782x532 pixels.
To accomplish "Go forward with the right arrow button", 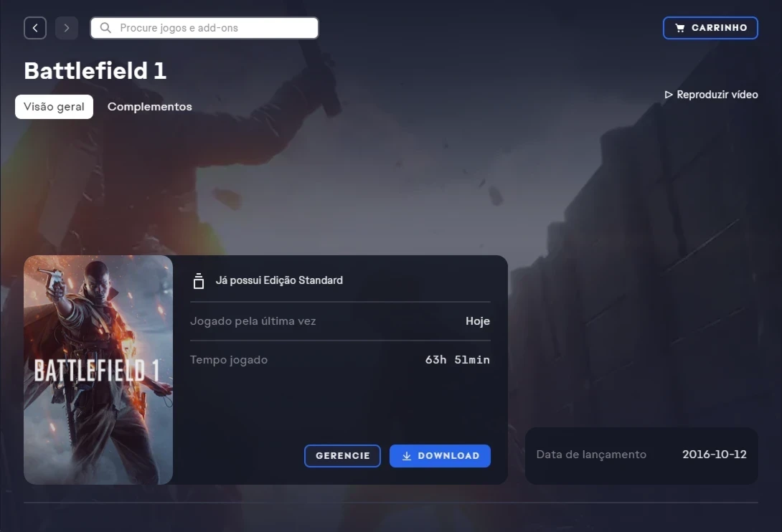I will [x=66, y=28].
